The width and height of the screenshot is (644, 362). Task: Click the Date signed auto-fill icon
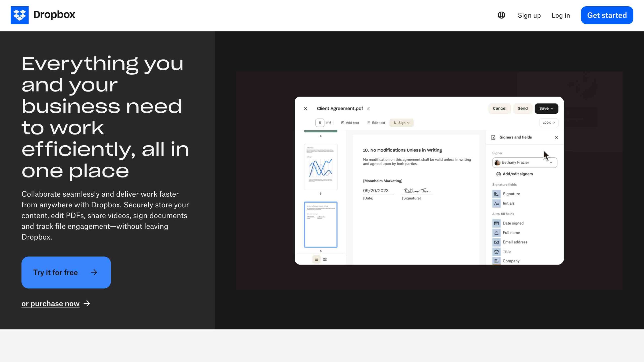(496, 223)
